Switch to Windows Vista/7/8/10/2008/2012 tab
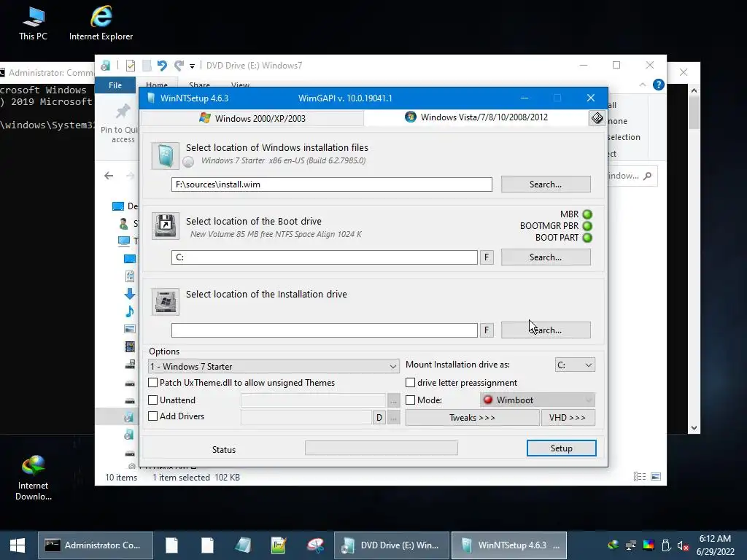The height and width of the screenshot is (560, 747). tap(476, 117)
